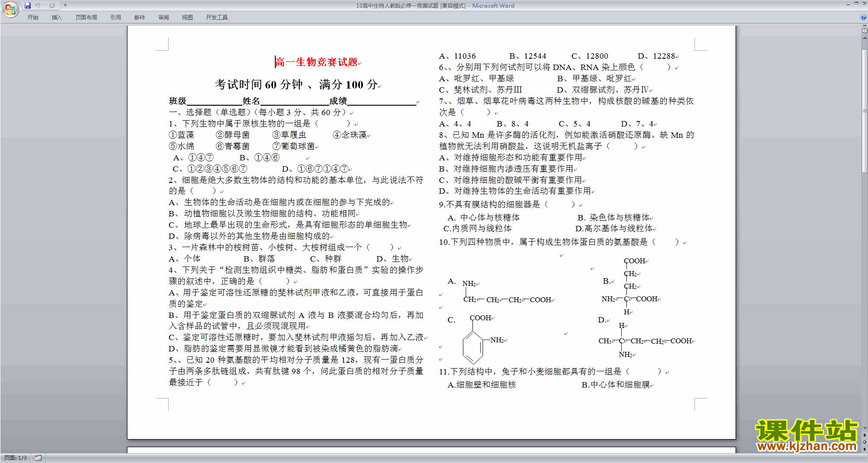Open the 开发工具 ribbon tab
Image resolution: width=868 pixels, height=463 pixels.
[x=217, y=18]
